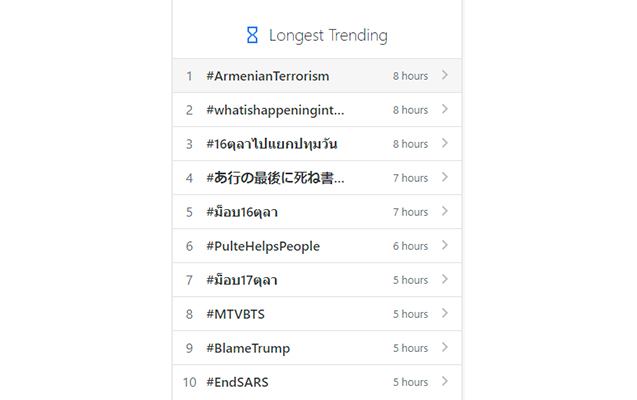The height and width of the screenshot is (400, 637).
Task: Open chevron beside #ม็อบ16ตุลา entry
Action: click(x=445, y=211)
